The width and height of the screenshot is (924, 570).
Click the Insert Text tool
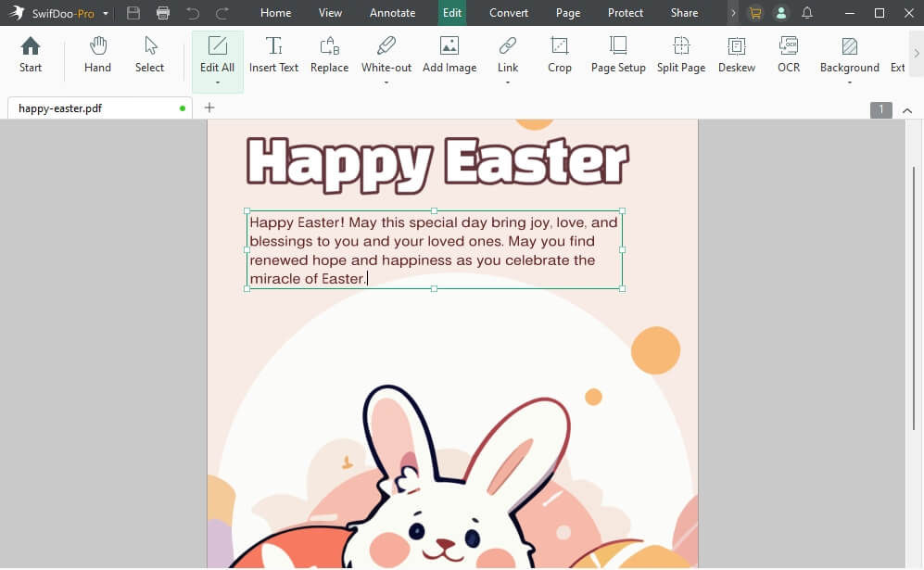(x=273, y=56)
